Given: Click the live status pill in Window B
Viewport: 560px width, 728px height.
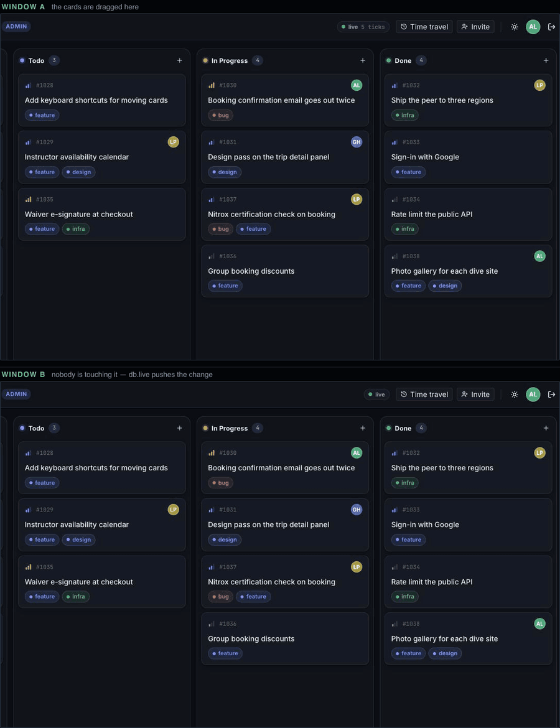Looking at the screenshot, I should tap(376, 394).
